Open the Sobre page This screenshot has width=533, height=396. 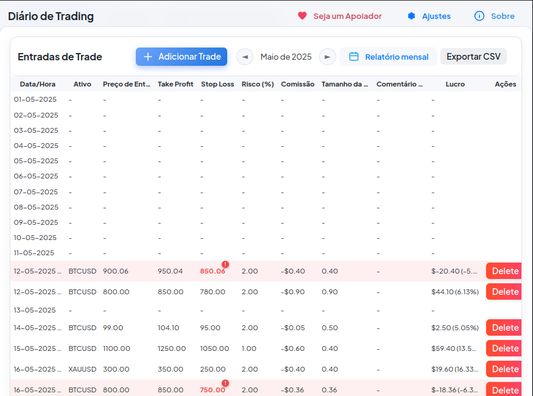point(494,16)
